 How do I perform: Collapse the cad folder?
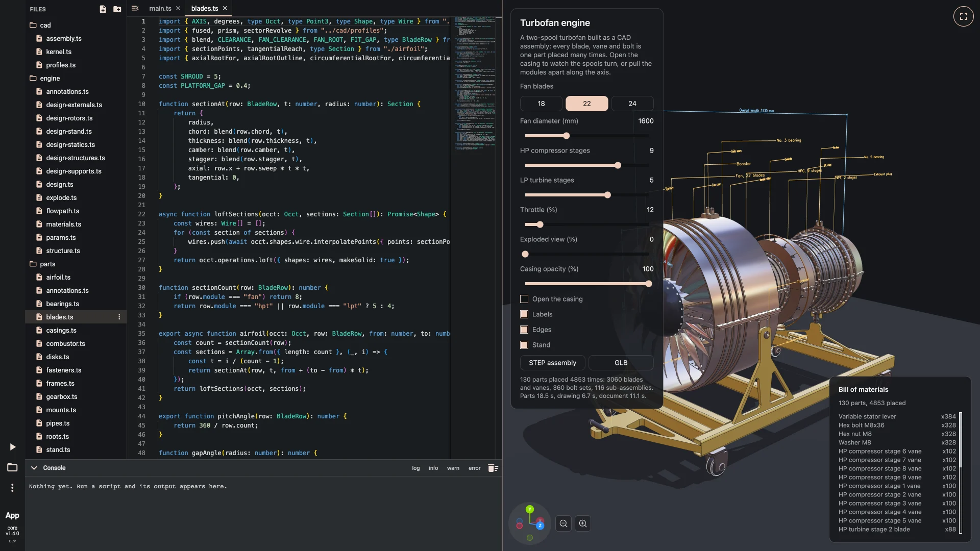(33, 25)
